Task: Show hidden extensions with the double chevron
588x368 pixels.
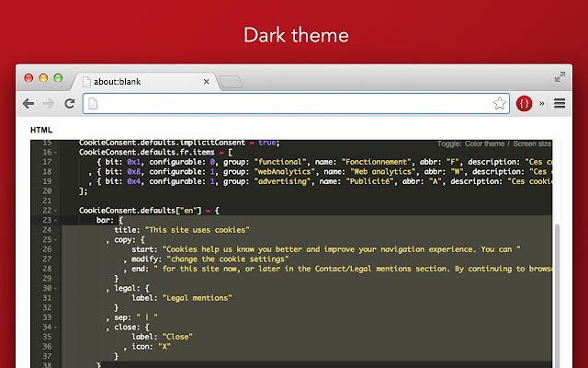Action: click(x=541, y=103)
